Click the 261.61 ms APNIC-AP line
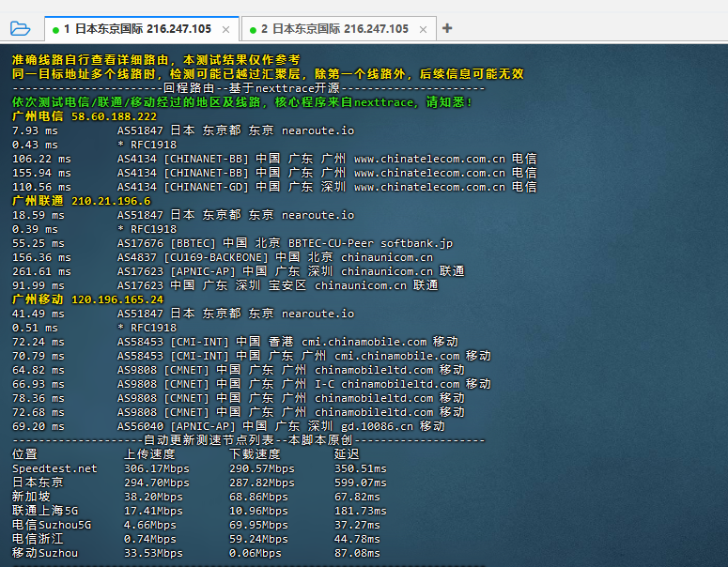This screenshot has height=567, width=728. click(239, 271)
